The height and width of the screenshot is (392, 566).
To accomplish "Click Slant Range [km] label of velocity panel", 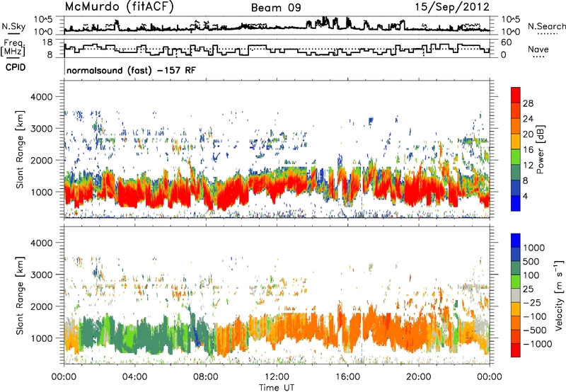I will click(x=20, y=295).
